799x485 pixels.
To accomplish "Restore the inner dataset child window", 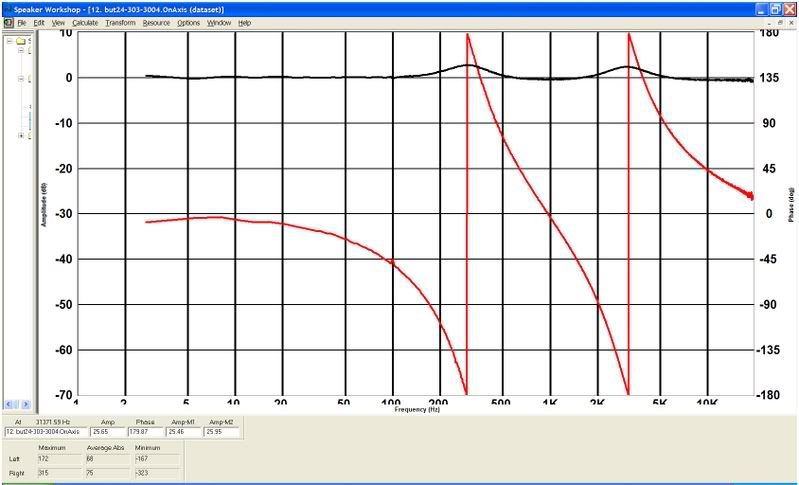I will (x=780, y=23).
